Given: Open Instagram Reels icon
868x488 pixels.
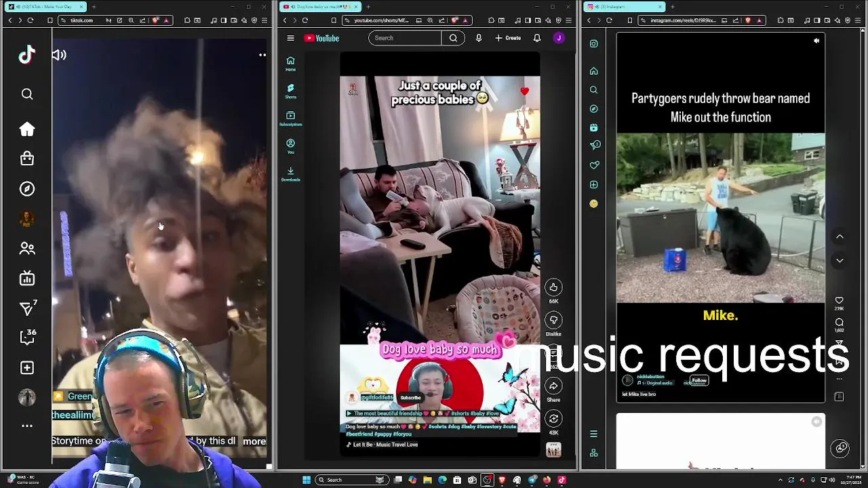Looking at the screenshot, I should (594, 127).
